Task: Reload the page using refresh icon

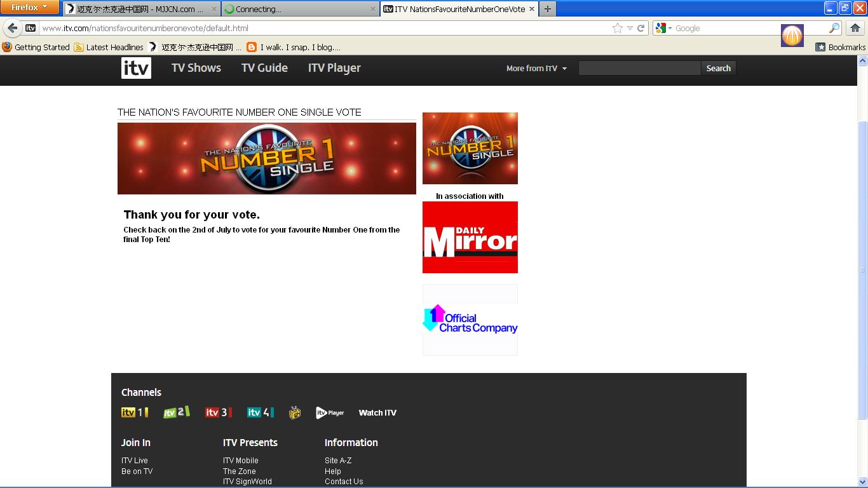Action: [641, 28]
